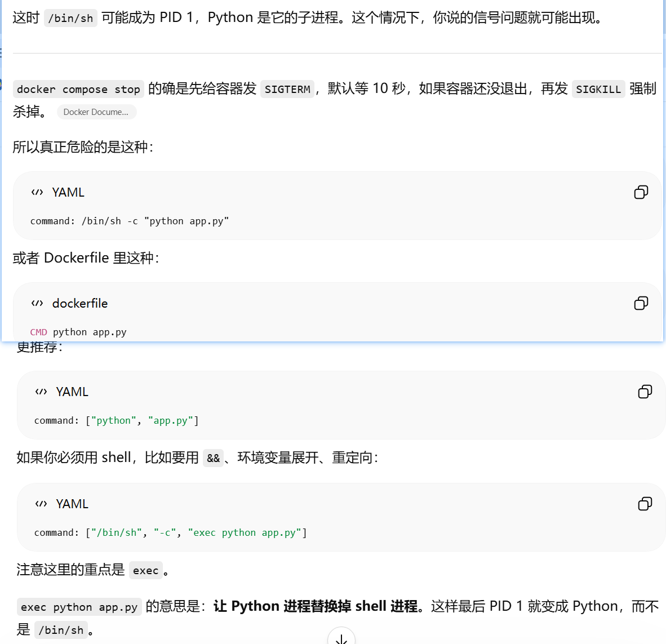Copy the ["python", "app.py"] YAML block
The width and height of the screenshot is (666, 644).
tap(645, 392)
